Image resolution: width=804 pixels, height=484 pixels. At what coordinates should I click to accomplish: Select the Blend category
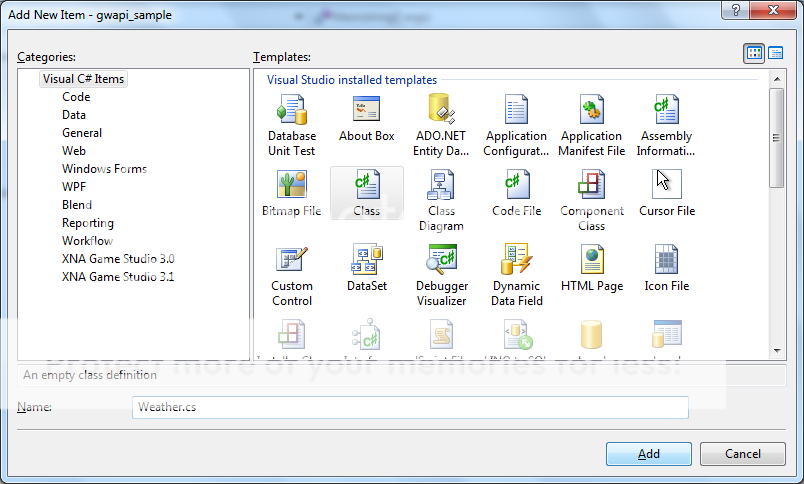pos(77,205)
